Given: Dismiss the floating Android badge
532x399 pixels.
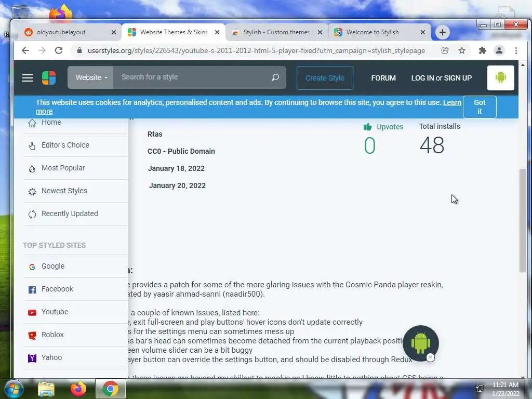Looking at the screenshot, I should point(430,357).
